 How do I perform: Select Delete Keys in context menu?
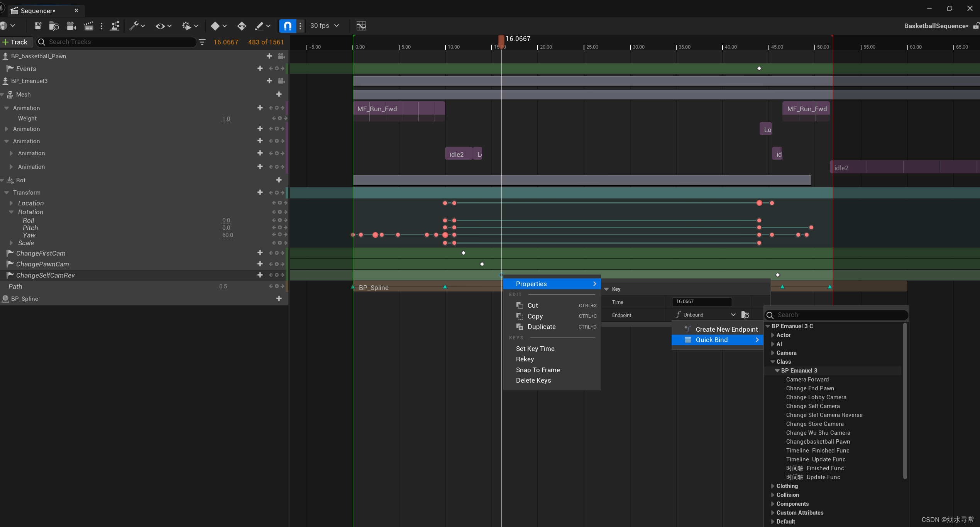click(533, 380)
